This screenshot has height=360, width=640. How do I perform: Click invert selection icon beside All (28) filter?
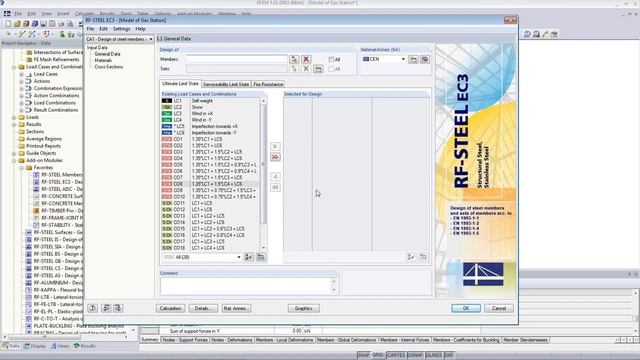coord(260,257)
